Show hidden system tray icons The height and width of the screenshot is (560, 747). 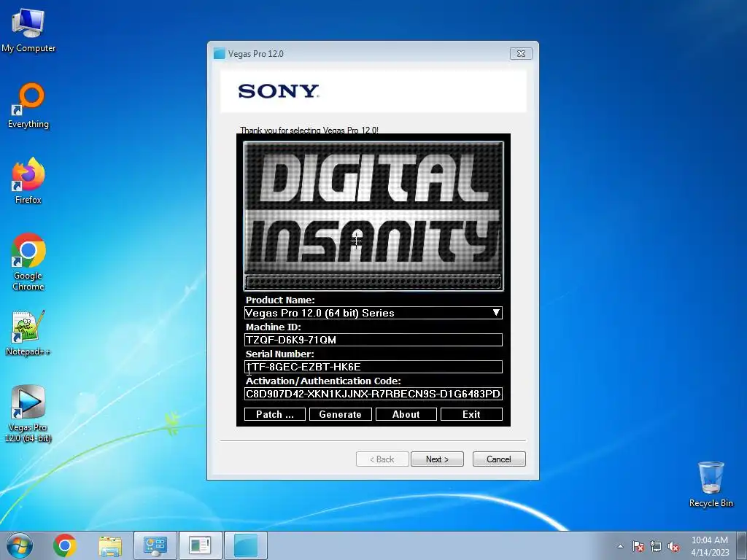[620, 546]
